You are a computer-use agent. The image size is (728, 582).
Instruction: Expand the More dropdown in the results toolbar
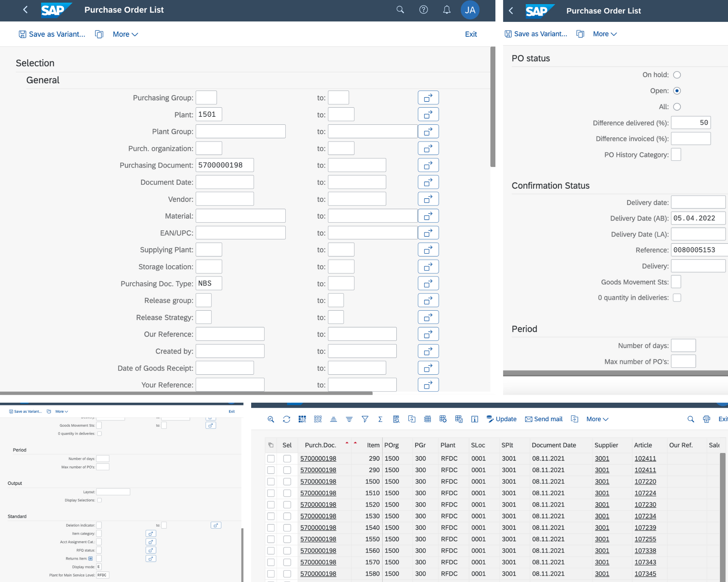(x=597, y=419)
